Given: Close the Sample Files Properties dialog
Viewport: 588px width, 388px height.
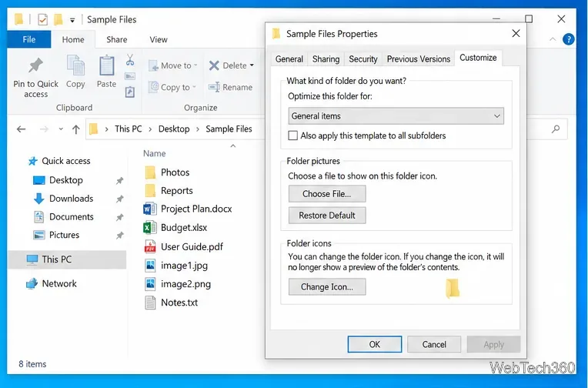Looking at the screenshot, I should coord(516,33).
